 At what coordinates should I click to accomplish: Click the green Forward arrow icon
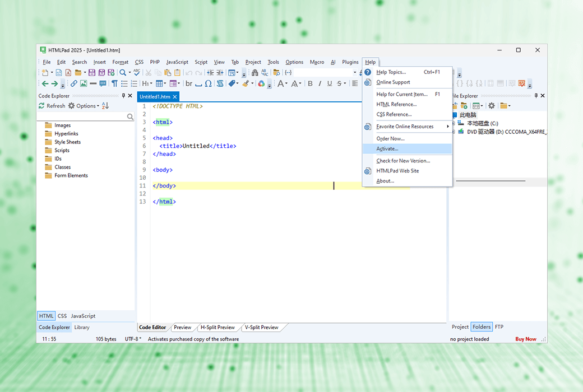click(x=55, y=83)
